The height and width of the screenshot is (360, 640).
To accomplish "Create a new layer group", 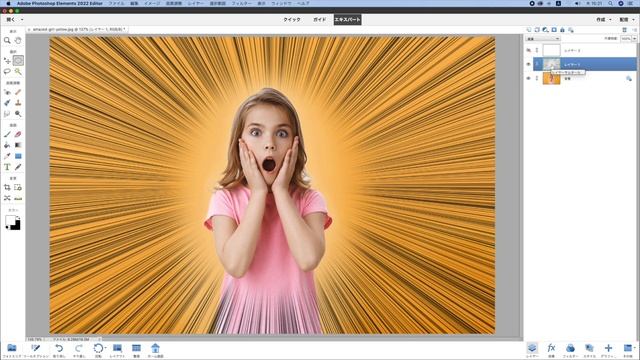I will 537,30.
